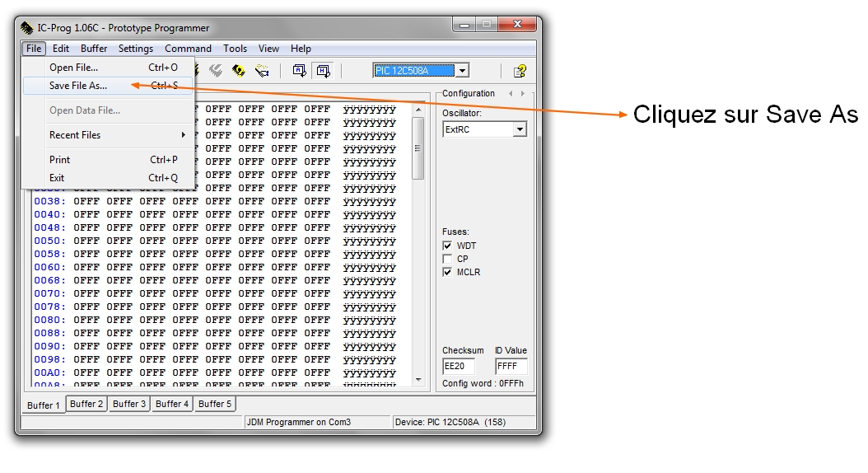Click the Erase All grey chip icon
This screenshot has width=868, height=473.
[215, 70]
